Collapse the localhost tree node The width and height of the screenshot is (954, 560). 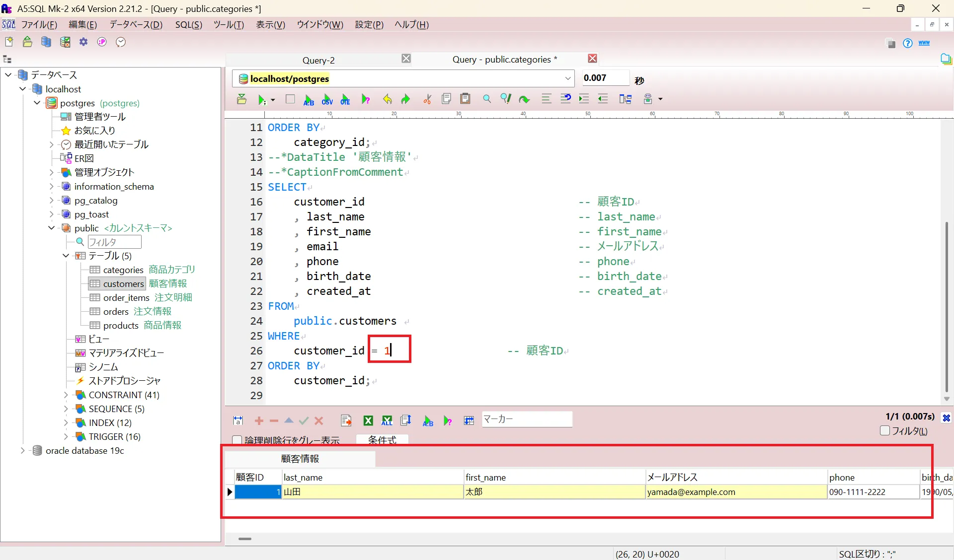pyautogui.click(x=22, y=89)
